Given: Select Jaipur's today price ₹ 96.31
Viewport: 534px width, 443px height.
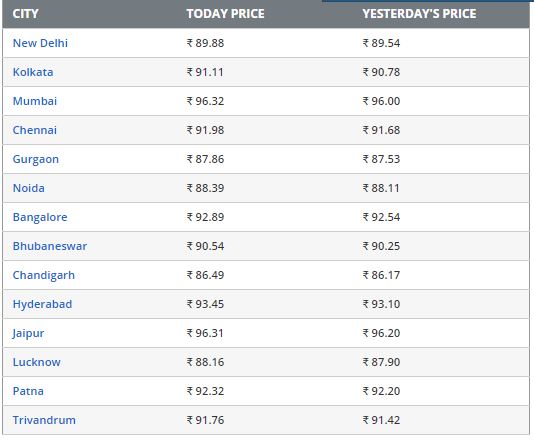Looking at the screenshot, I should pyautogui.click(x=205, y=333).
